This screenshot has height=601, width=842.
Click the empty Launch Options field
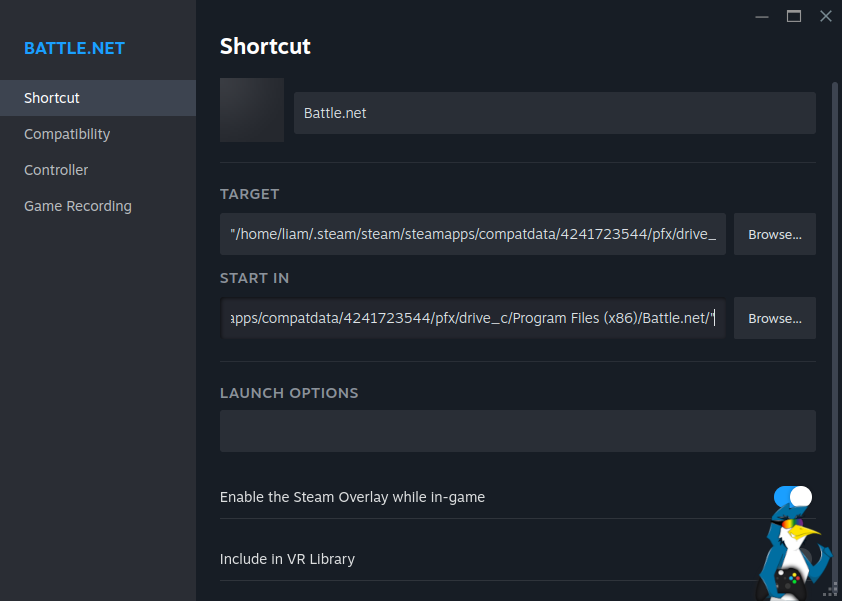517,431
